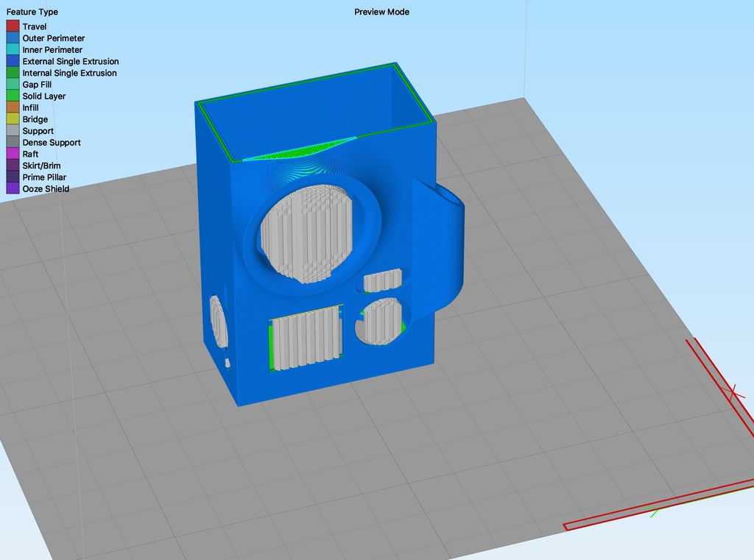
Task: Click the 'Bridge' legend label
Action: pos(35,119)
